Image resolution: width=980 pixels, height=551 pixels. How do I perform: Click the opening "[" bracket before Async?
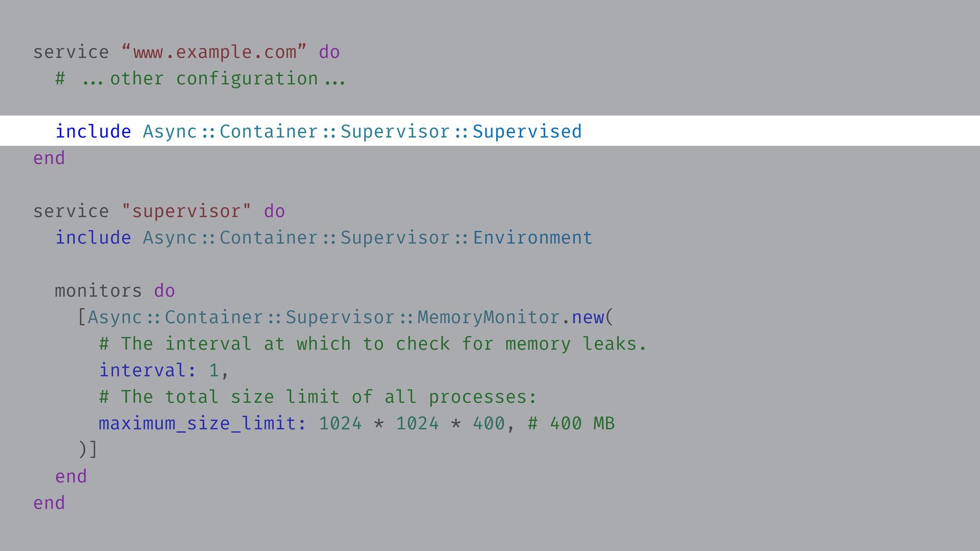point(82,317)
